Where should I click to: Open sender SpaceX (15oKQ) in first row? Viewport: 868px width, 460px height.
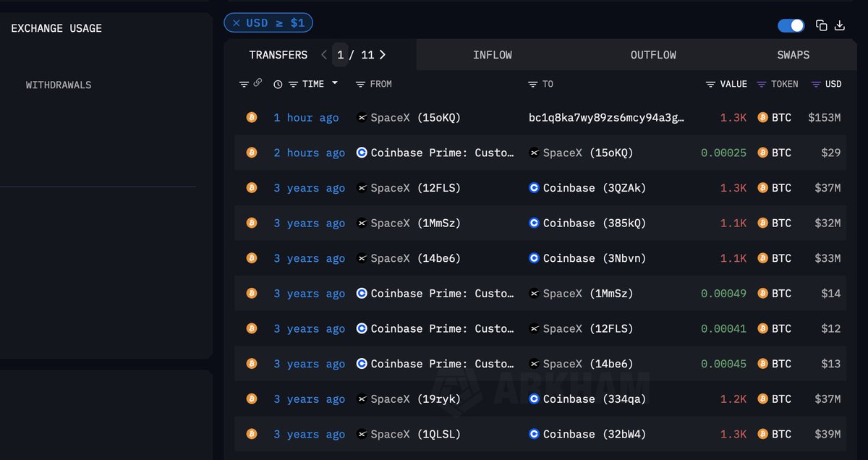[x=416, y=118]
